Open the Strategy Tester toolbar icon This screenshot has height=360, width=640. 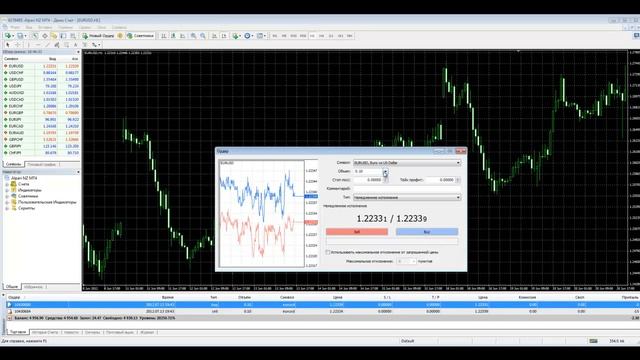[x=73, y=36]
